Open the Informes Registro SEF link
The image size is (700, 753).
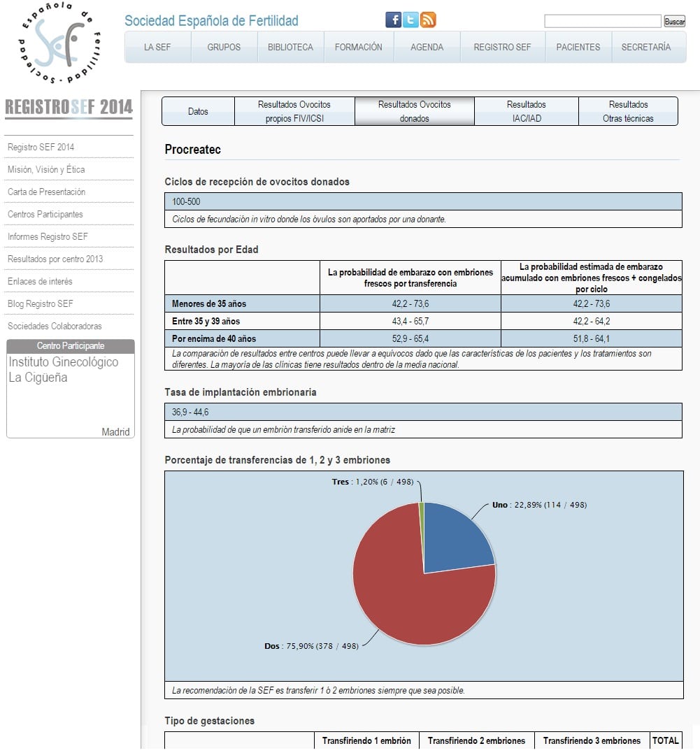(x=48, y=236)
